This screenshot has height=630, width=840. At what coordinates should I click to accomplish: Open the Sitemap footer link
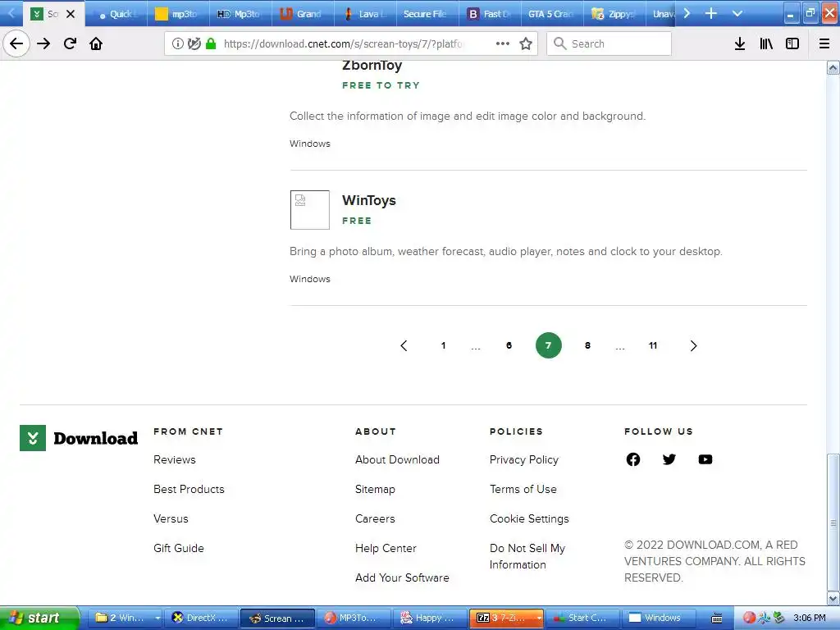coord(375,489)
